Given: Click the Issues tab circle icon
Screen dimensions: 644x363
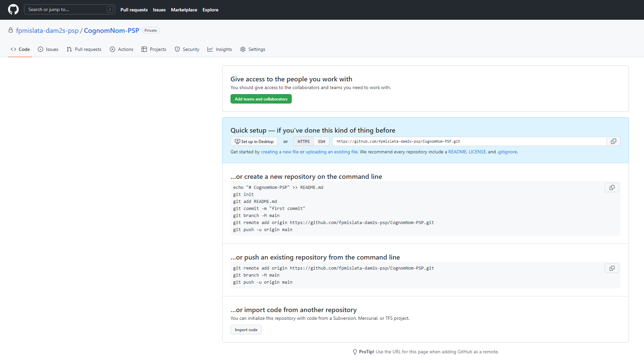Looking at the screenshot, I should tap(40, 49).
